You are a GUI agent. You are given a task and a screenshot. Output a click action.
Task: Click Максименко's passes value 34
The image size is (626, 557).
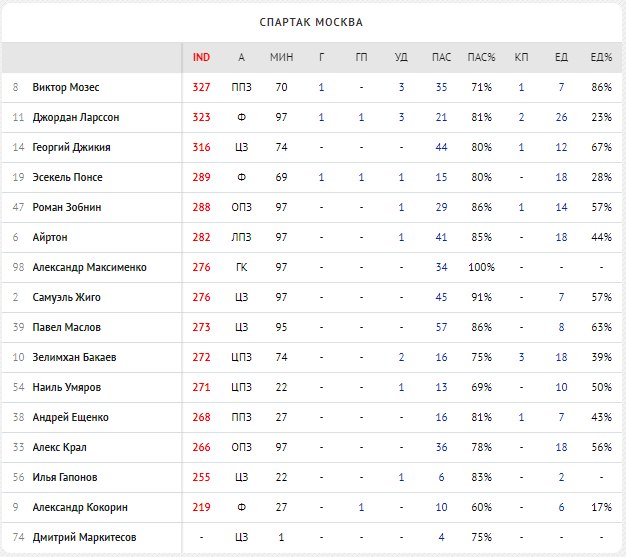click(x=441, y=267)
